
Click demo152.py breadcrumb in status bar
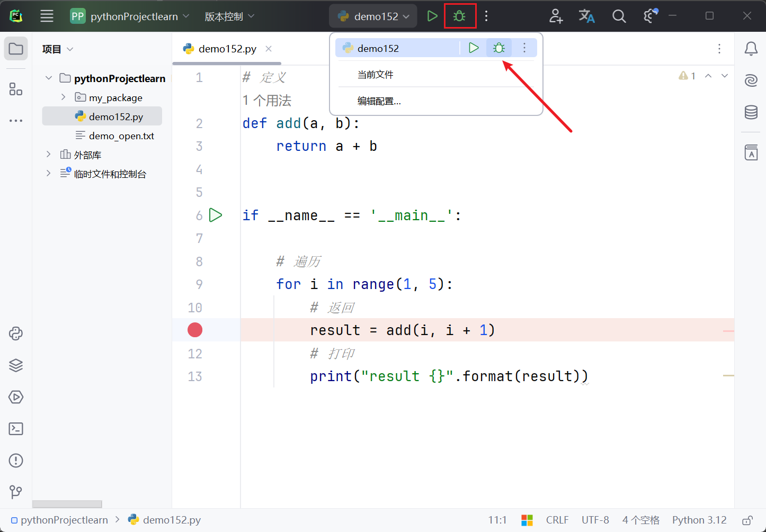pos(165,520)
